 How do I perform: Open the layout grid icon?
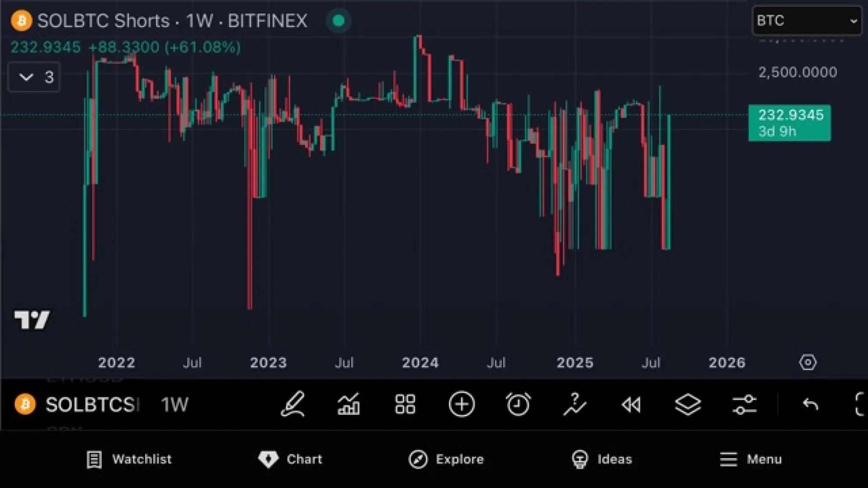[405, 404]
